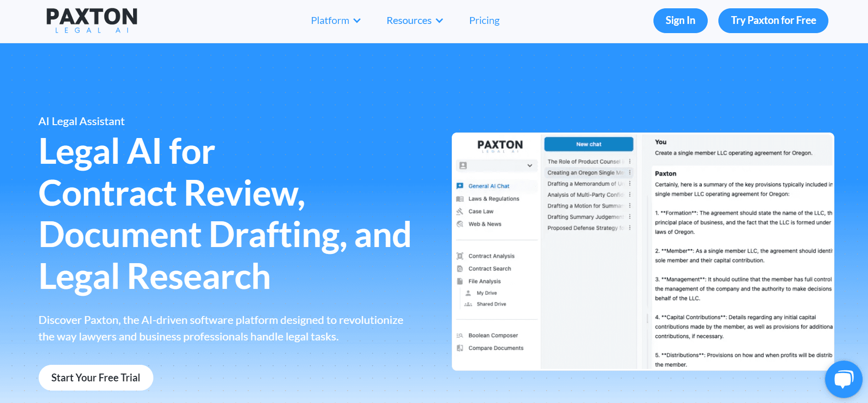Click the Legal AI for Contract Review headline

(x=225, y=214)
